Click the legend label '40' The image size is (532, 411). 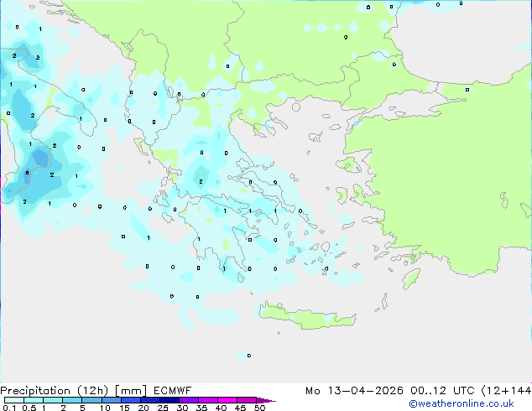(x=221, y=408)
